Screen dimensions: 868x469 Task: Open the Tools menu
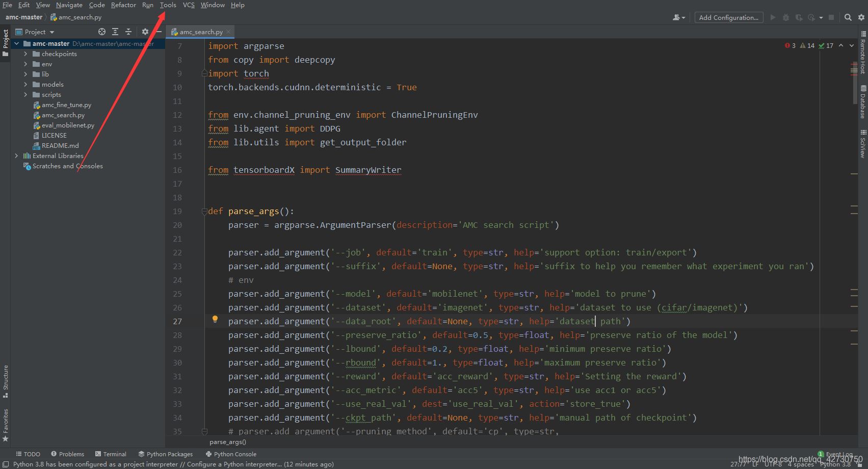[168, 5]
